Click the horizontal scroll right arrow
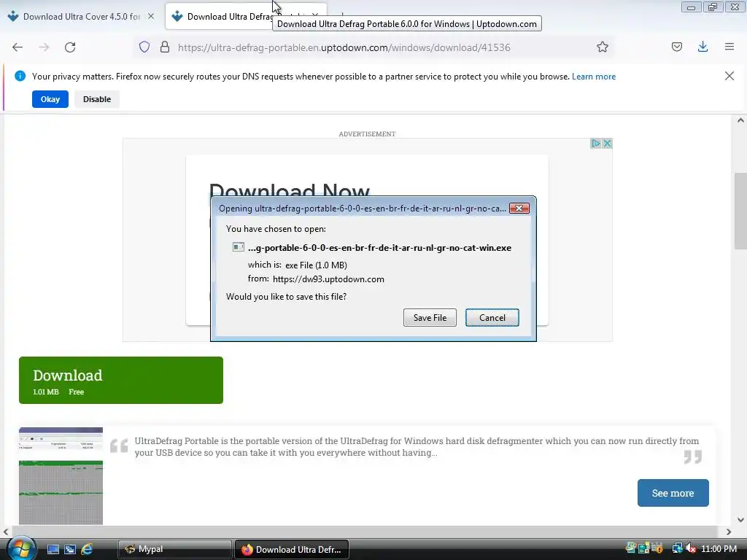 point(729,532)
